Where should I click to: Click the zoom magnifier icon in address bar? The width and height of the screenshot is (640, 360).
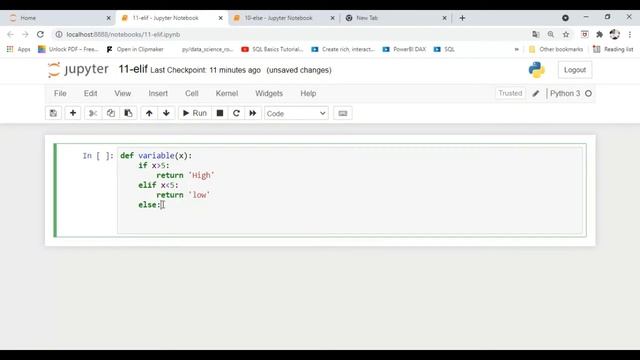click(x=551, y=35)
